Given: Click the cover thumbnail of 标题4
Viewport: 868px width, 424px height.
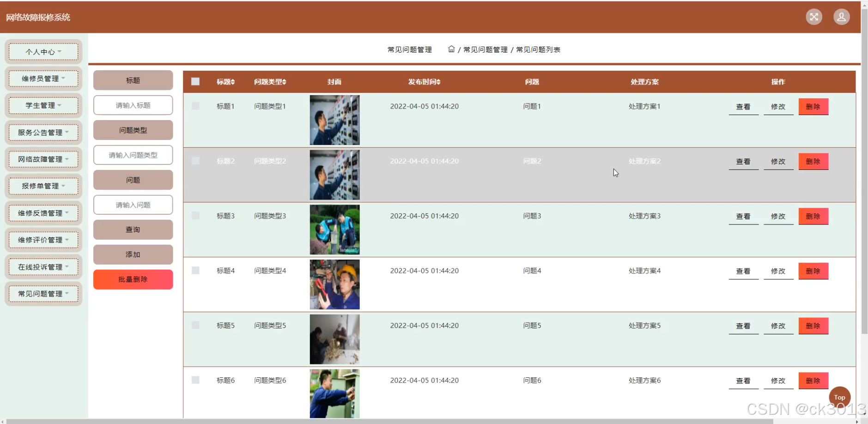Looking at the screenshot, I should [334, 284].
